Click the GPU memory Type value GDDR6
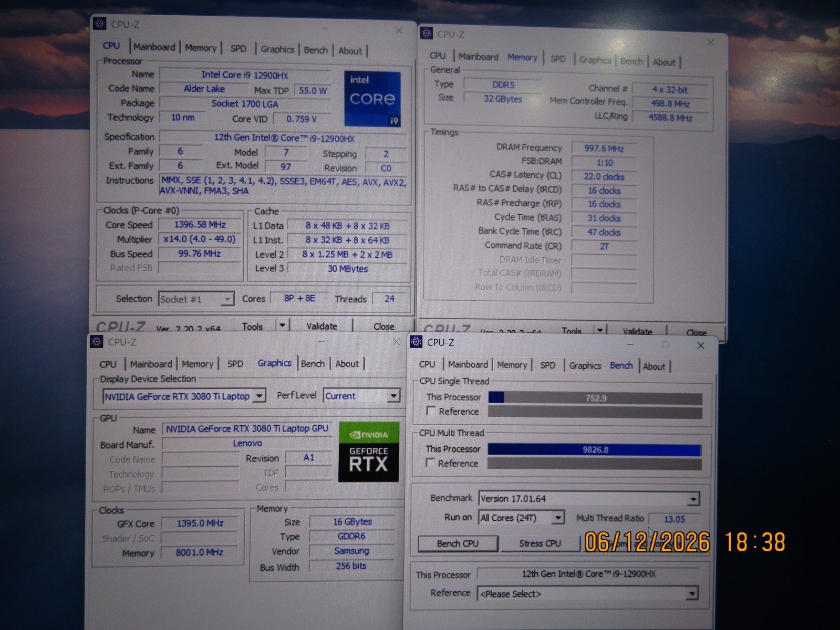 tap(351, 536)
